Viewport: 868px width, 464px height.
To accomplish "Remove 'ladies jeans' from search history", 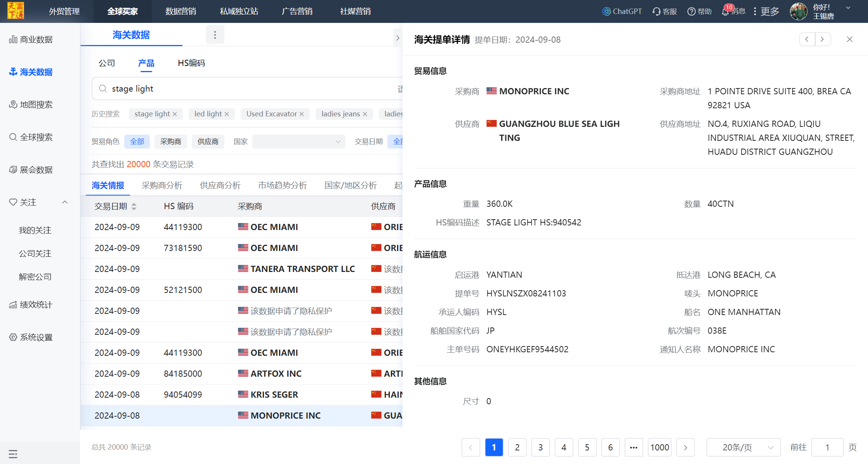I will tap(365, 114).
